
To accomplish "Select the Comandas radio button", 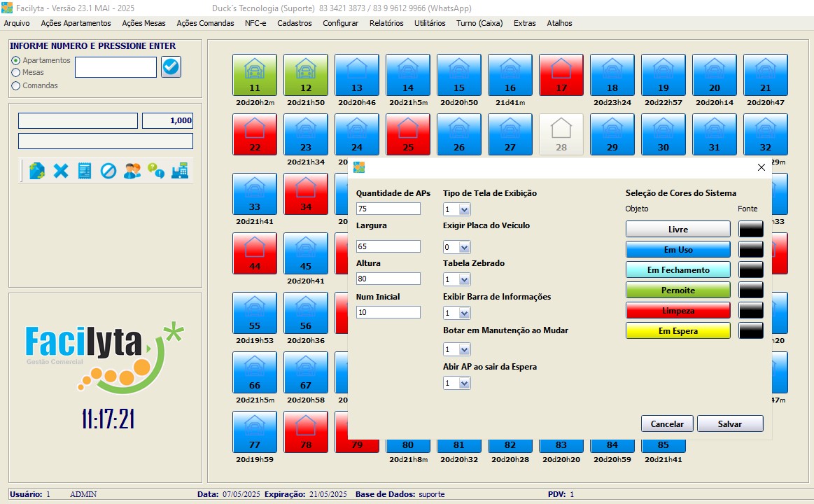I will 16,85.
